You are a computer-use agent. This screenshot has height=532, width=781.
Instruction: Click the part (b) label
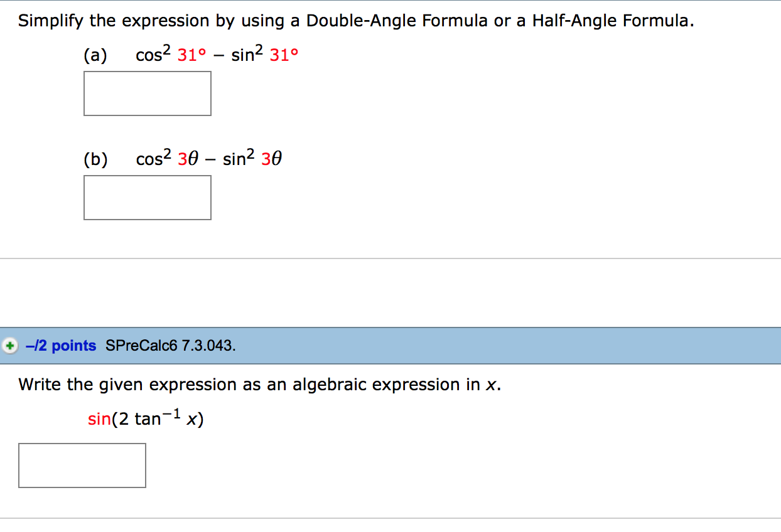(x=94, y=159)
